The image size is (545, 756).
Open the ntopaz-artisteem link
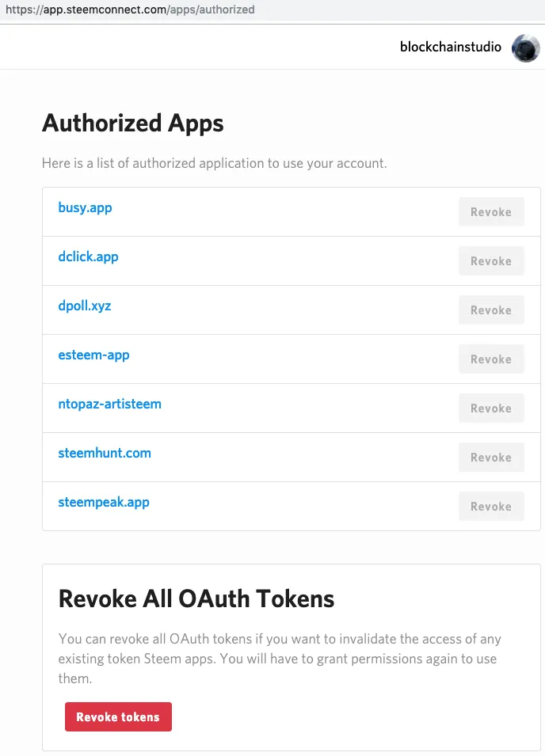109,404
